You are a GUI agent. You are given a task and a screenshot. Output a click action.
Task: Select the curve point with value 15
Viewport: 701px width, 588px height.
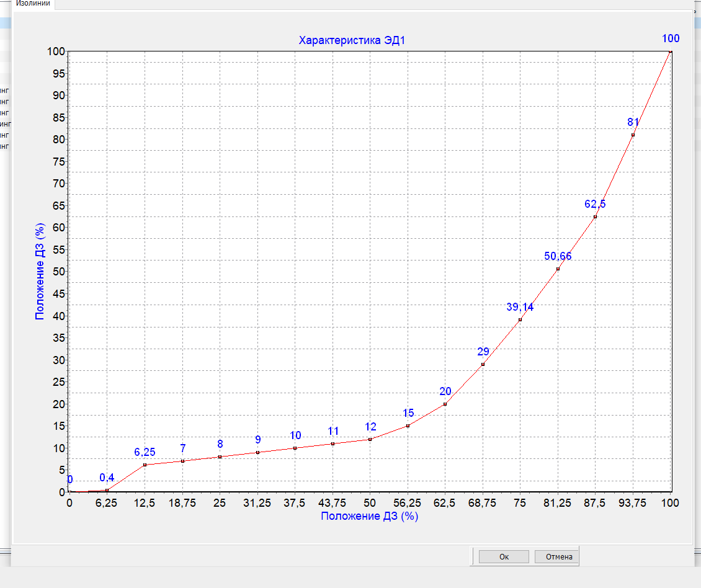click(408, 425)
